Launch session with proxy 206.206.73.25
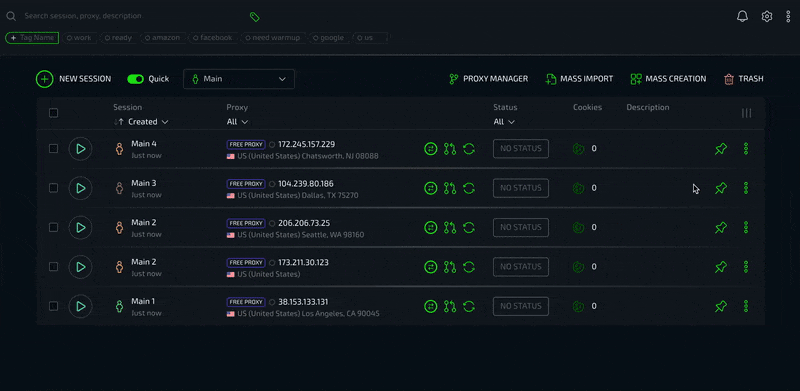Viewport: 800px width, 391px height. click(x=80, y=228)
